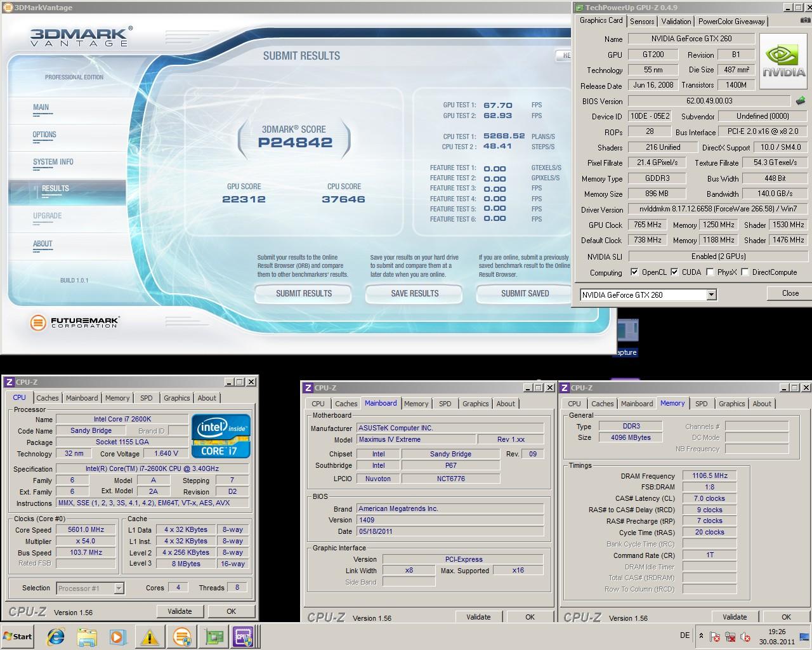Click the BIOS save chip icon in GPU-Z

coord(801,100)
